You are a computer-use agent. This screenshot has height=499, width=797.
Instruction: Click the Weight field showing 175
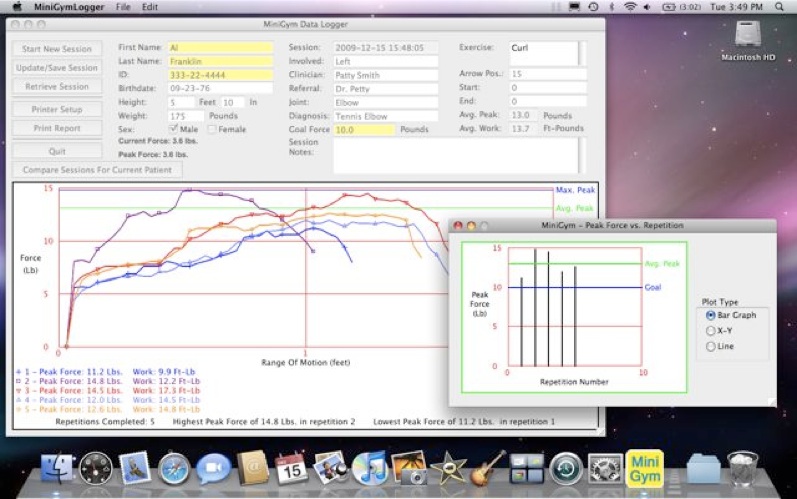click(x=187, y=116)
